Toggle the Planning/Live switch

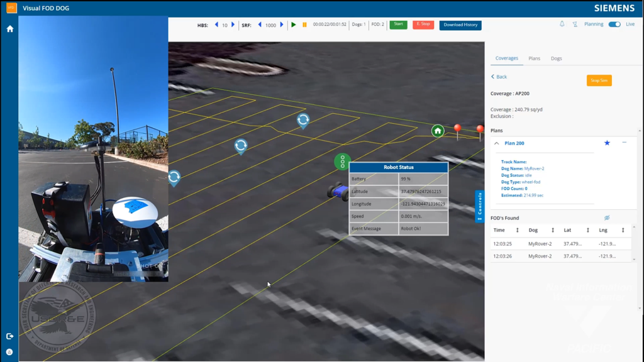click(x=614, y=25)
